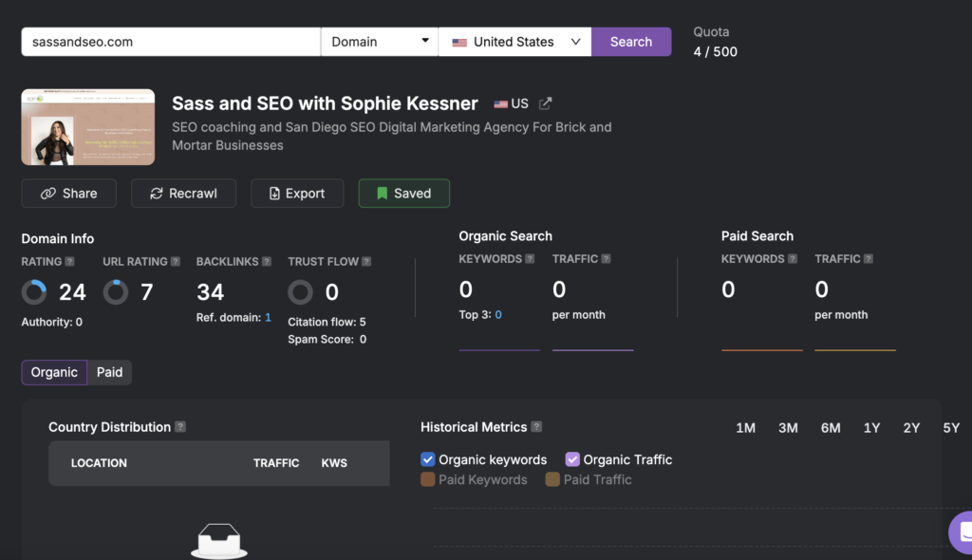Screen dimensions: 972x560
Task: Open help icon beside Paid Search TRAFFIC
Action: 868,259
